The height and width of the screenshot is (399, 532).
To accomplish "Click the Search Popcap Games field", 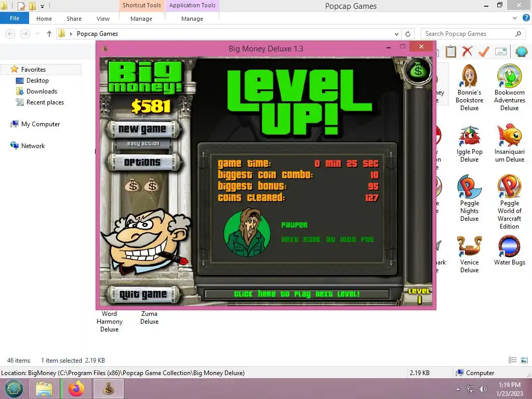I will (x=473, y=34).
